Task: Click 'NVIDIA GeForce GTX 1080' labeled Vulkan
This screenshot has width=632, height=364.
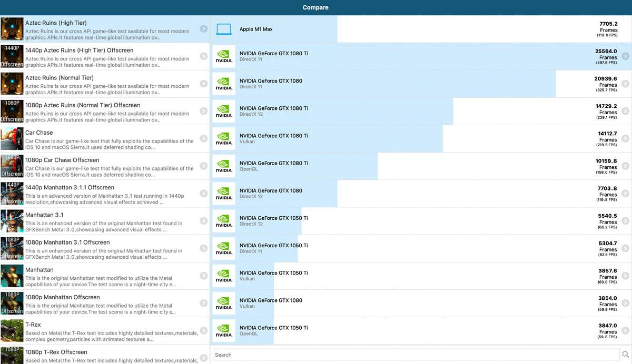Action: (271, 300)
